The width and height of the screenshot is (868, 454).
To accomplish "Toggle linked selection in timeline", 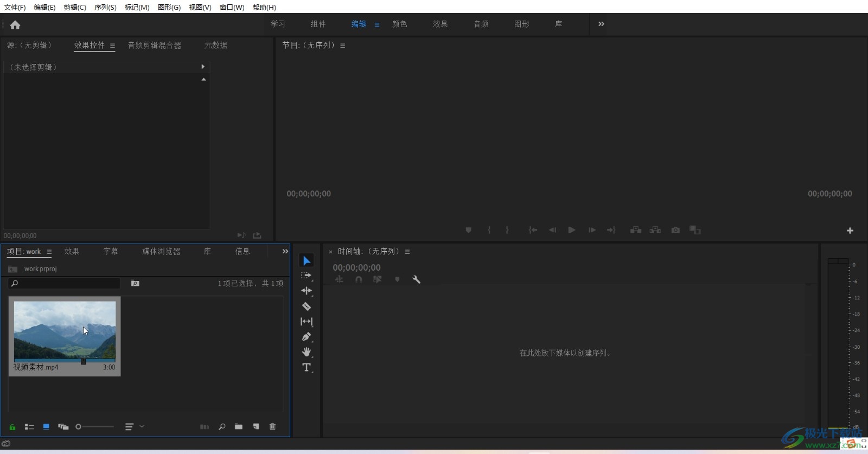I will tap(378, 279).
